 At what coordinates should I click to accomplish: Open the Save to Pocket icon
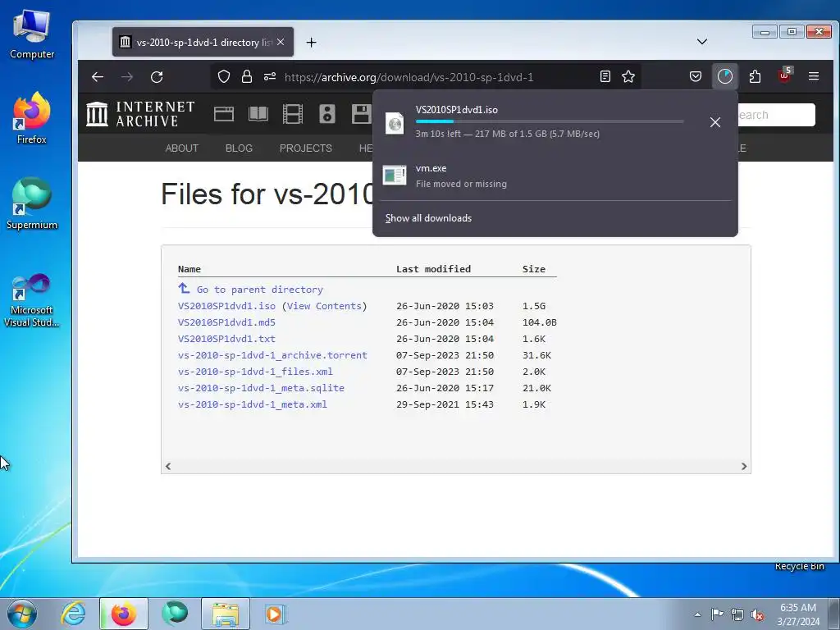click(696, 76)
